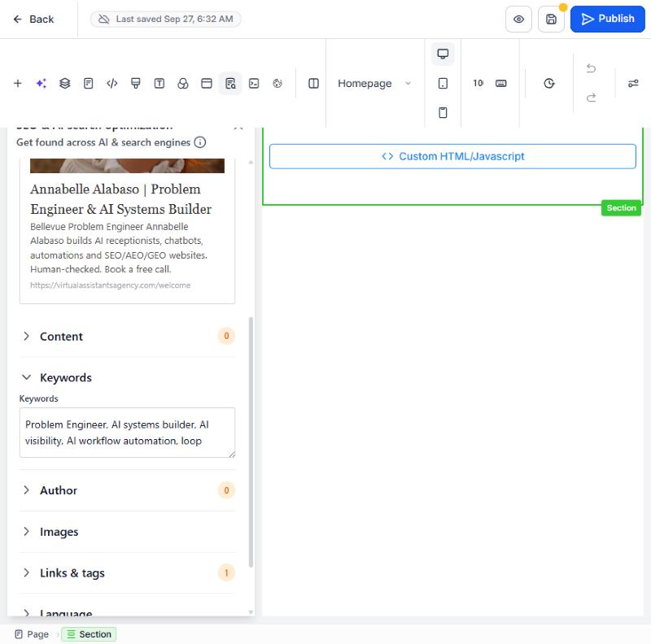
Task: Publish the page
Action: pyautogui.click(x=607, y=19)
